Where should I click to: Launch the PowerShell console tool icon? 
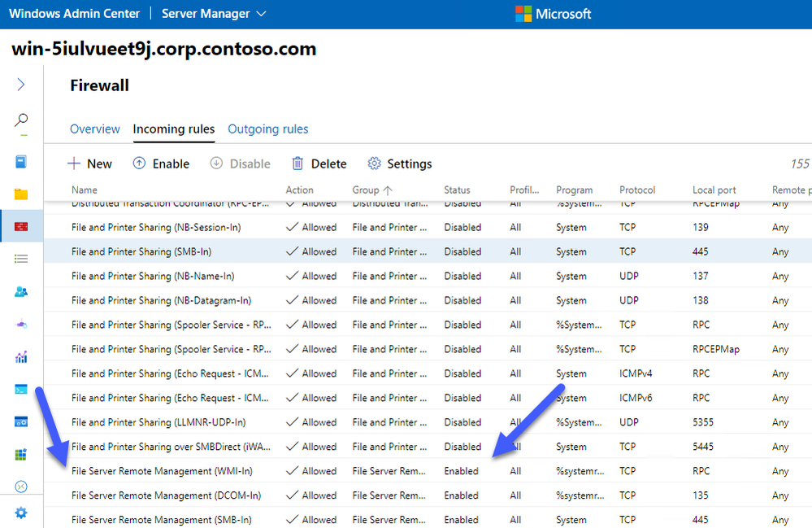click(x=20, y=389)
